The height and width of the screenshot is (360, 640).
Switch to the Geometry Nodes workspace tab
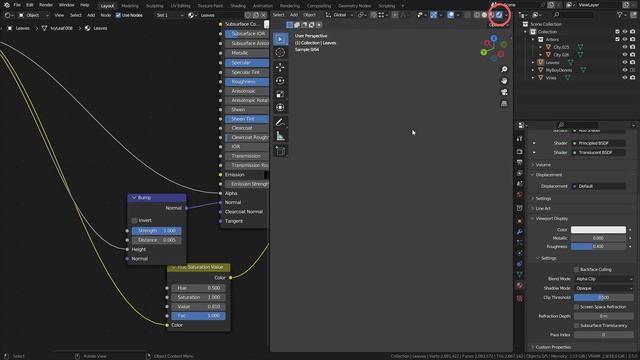click(x=354, y=6)
